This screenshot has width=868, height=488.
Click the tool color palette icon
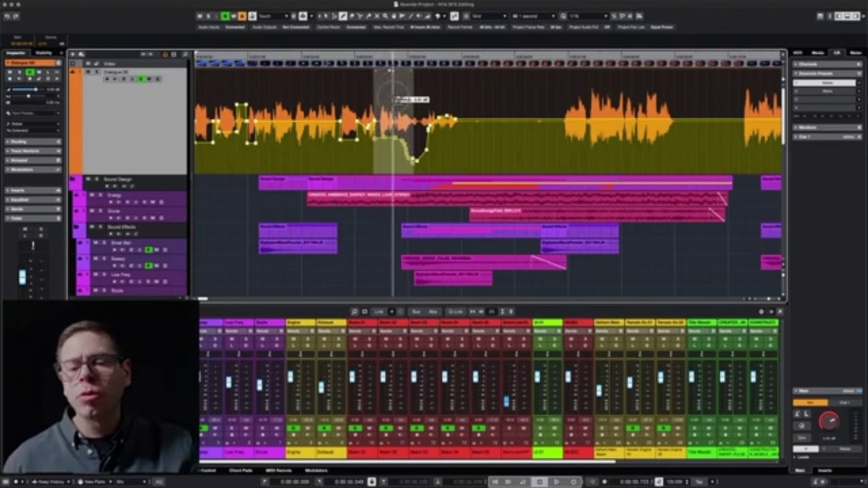[437, 16]
